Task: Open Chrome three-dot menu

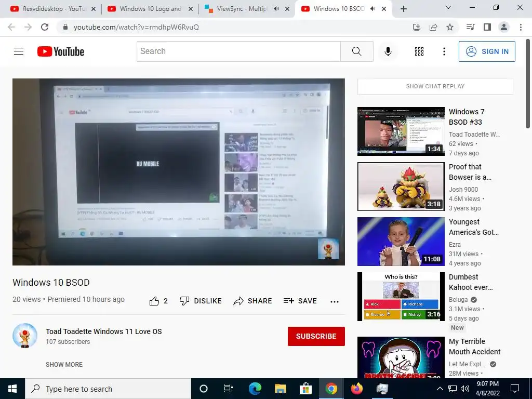Action: click(521, 27)
